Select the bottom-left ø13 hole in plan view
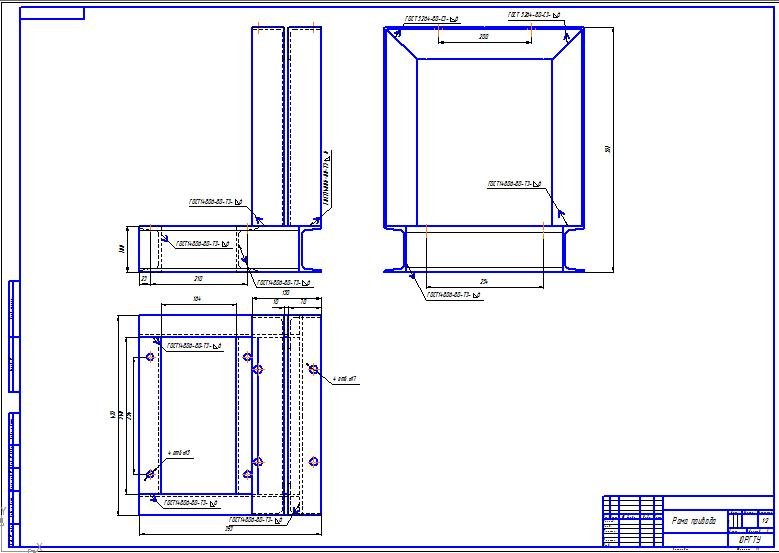 [149, 474]
